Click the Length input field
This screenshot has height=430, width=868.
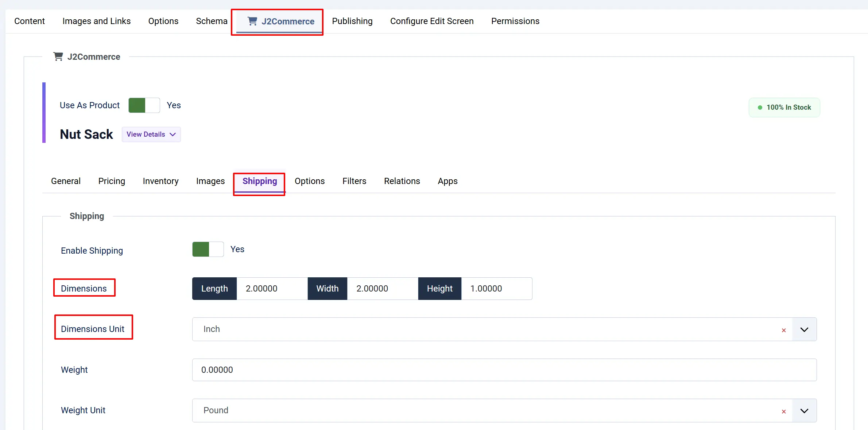[x=272, y=289]
